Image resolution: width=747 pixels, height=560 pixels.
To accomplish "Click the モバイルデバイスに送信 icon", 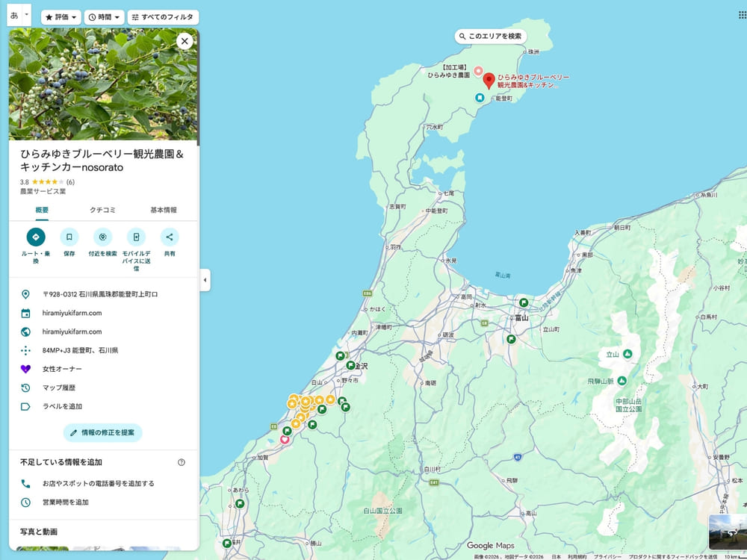I will coord(136,237).
